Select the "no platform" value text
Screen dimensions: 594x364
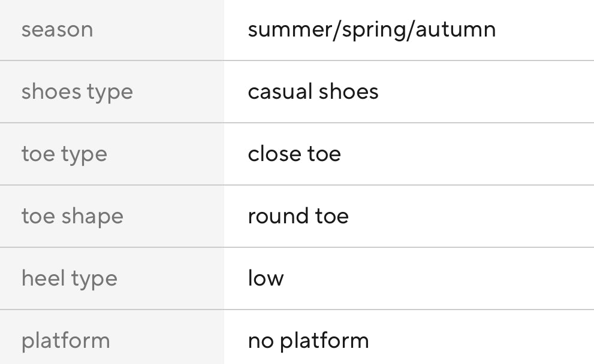[308, 341]
